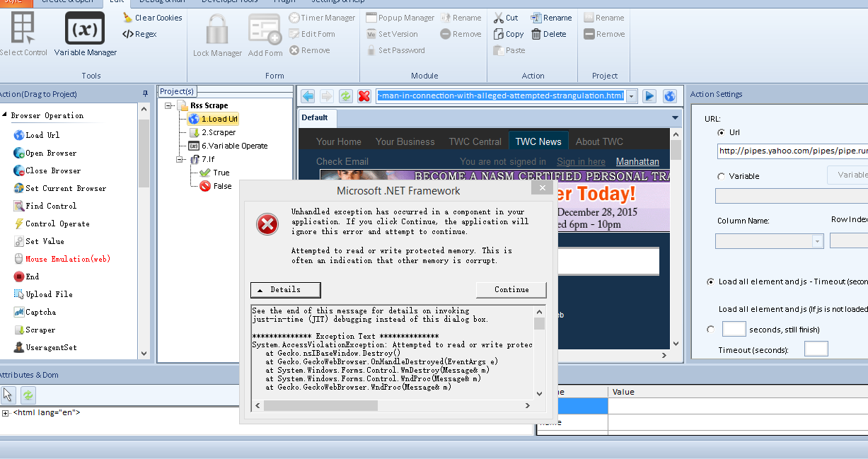
Task: Follow the Sign in here link
Action: pyautogui.click(x=581, y=162)
